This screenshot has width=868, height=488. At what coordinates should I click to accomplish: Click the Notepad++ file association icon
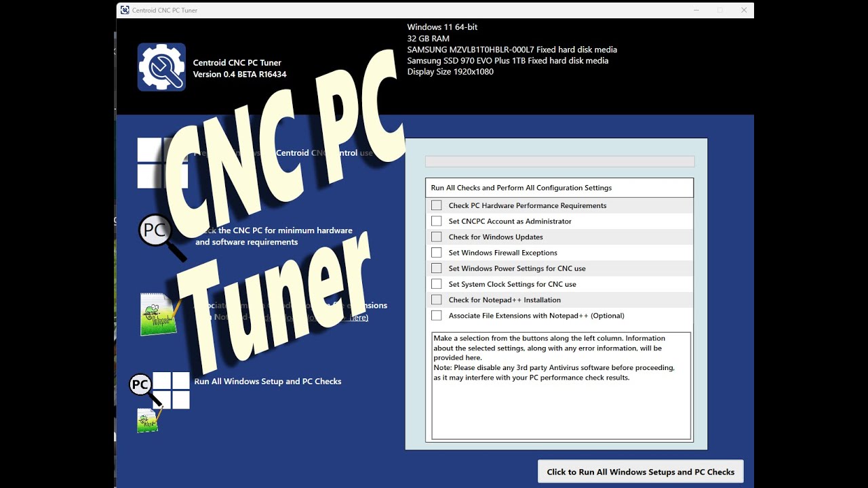pyautogui.click(x=160, y=314)
